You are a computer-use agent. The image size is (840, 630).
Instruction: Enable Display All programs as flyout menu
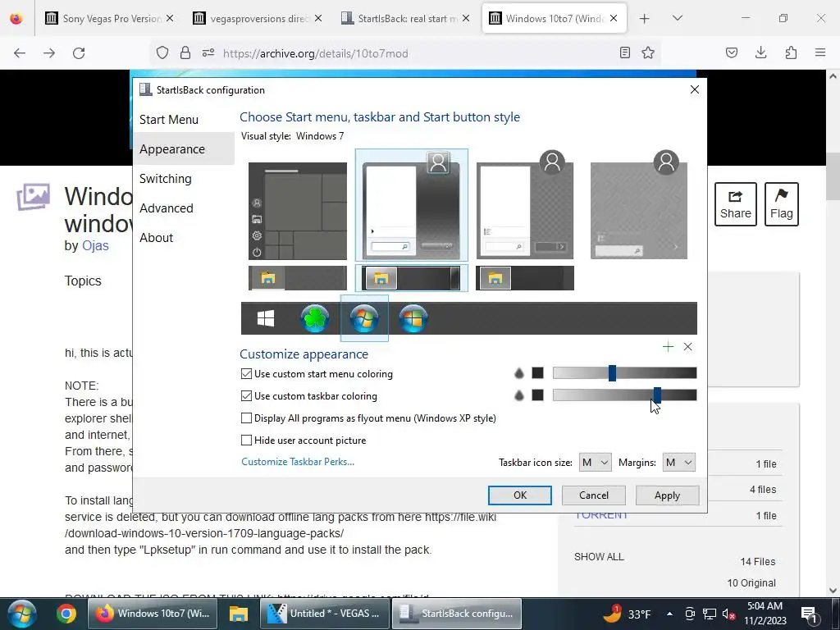(246, 418)
